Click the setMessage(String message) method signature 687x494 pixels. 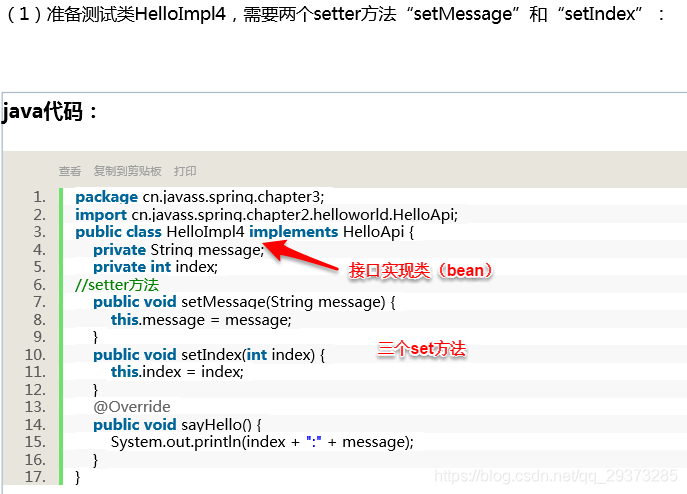pyautogui.click(x=244, y=302)
